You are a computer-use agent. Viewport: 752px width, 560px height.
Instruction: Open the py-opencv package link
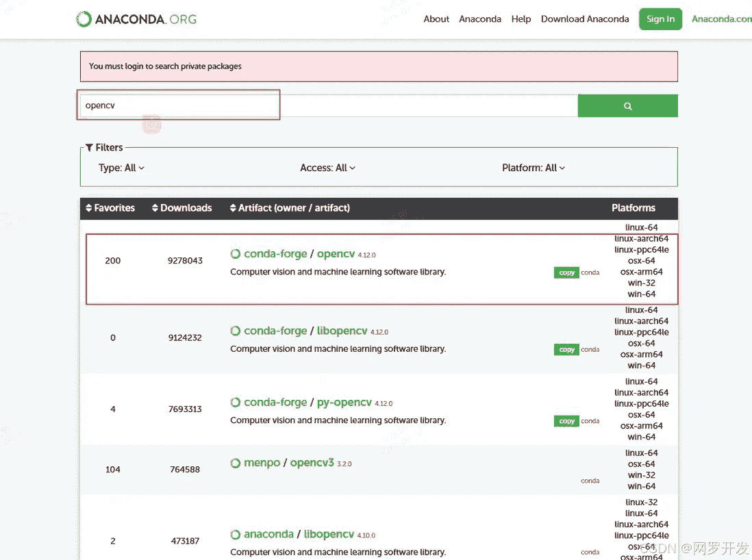tap(344, 403)
